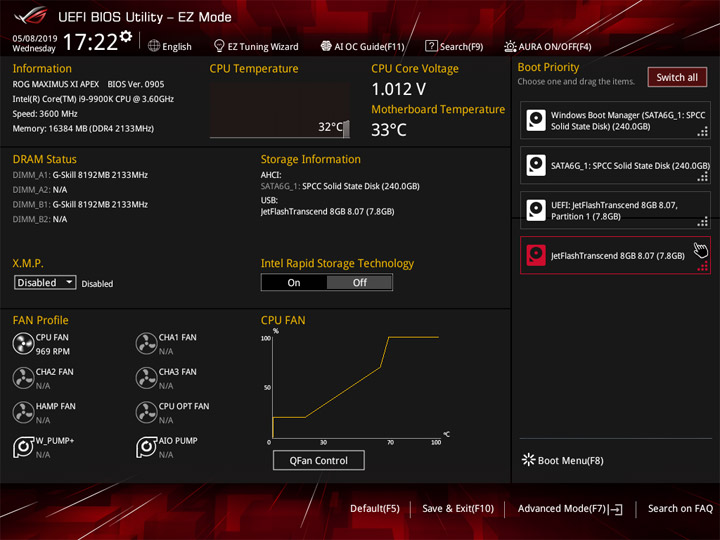Click the ROG logo icon
Image resolution: width=720 pixels, height=540 pixels.
[x=31, y=16]
